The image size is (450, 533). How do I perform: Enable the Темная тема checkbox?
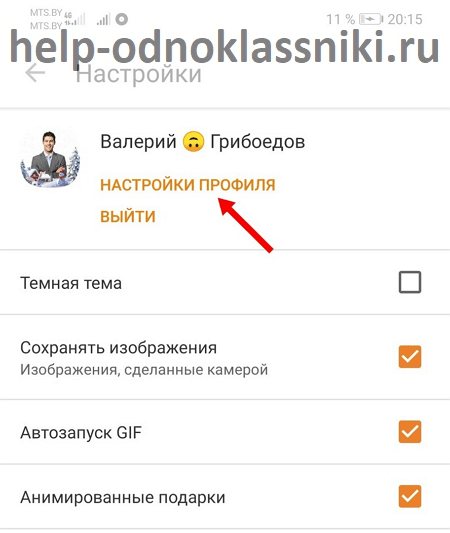click(410, 282)
